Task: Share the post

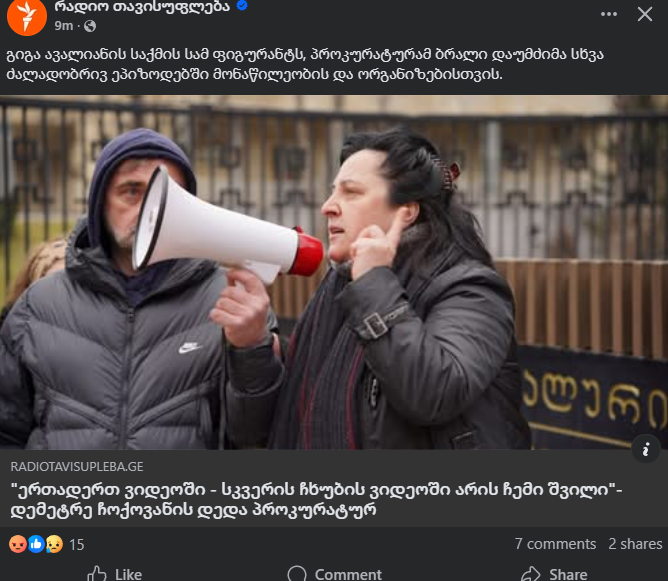Action: (x=554, y=574)
